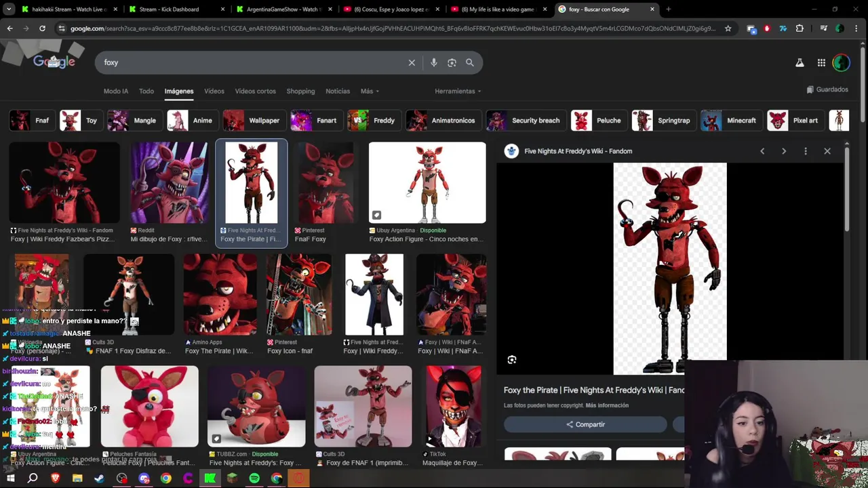The image size is (868, 488).
Task: Open the Reddit Mi dibujo de Foxy thumbnail
Action: 170,182
